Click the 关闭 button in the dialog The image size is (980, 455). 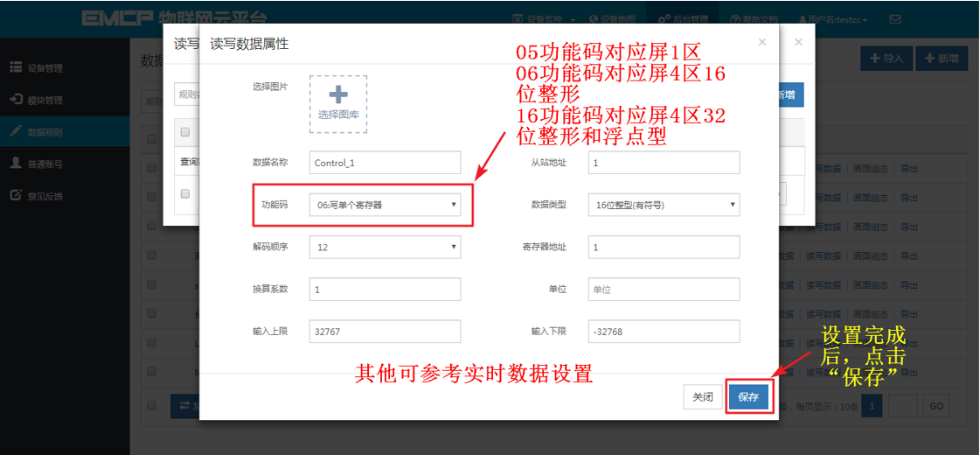[703, 396]
